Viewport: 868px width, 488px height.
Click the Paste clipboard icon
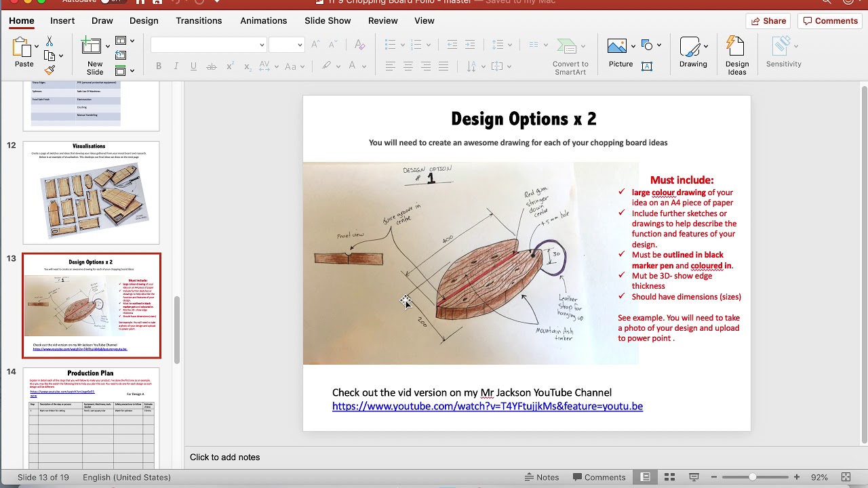click(x=22, y=47)
